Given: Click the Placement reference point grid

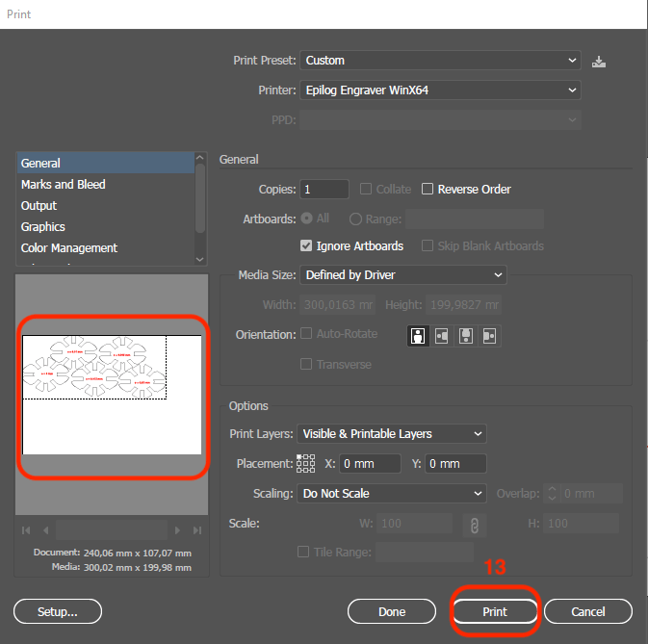Looking at the screenshot, I should 306,464.
